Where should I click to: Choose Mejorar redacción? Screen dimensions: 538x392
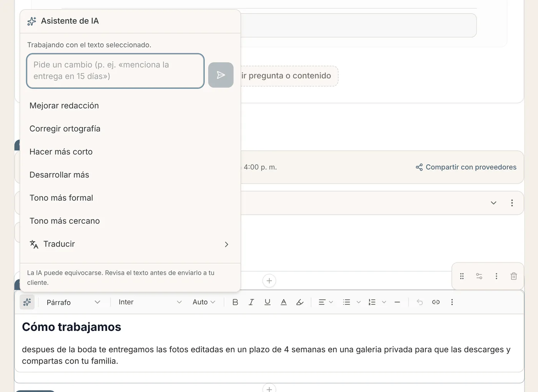coord(130,106)
